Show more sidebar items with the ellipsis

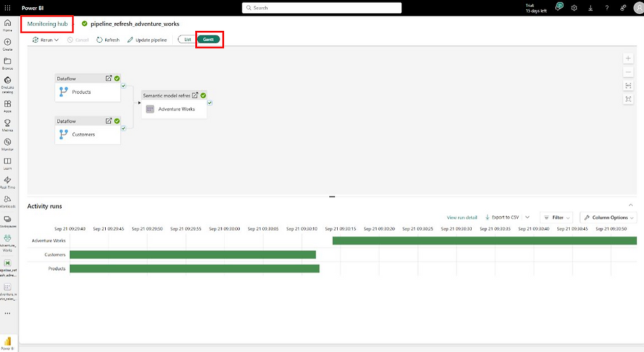tap(7, 313)
